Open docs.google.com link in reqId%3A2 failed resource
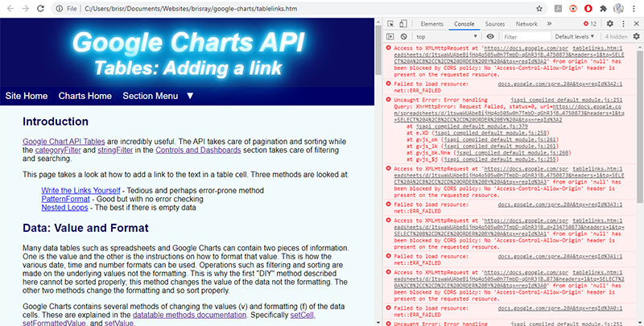This screenshot has height=326, width=644. coord(559,84)
